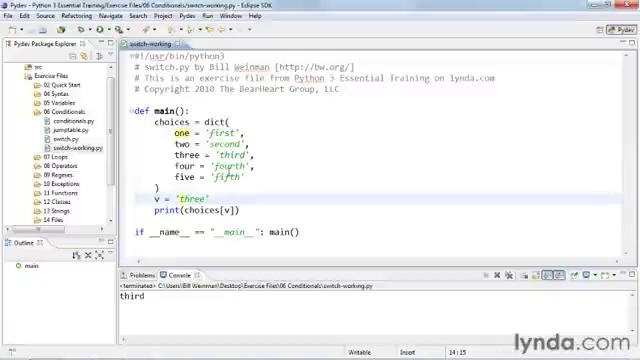Click the External Tools run icon
Screen dimensions: 640x360
[x=119, y=29]
